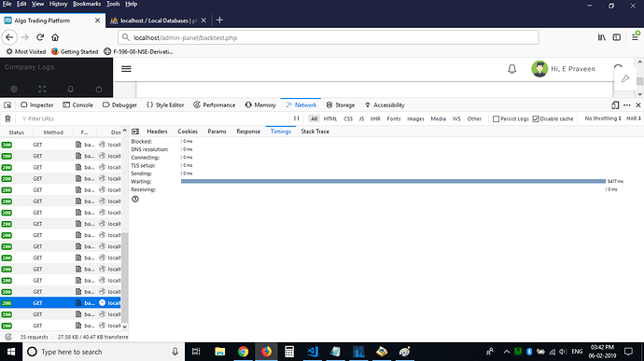Enable Persist Logs checkbox

(x=497, y=118)
